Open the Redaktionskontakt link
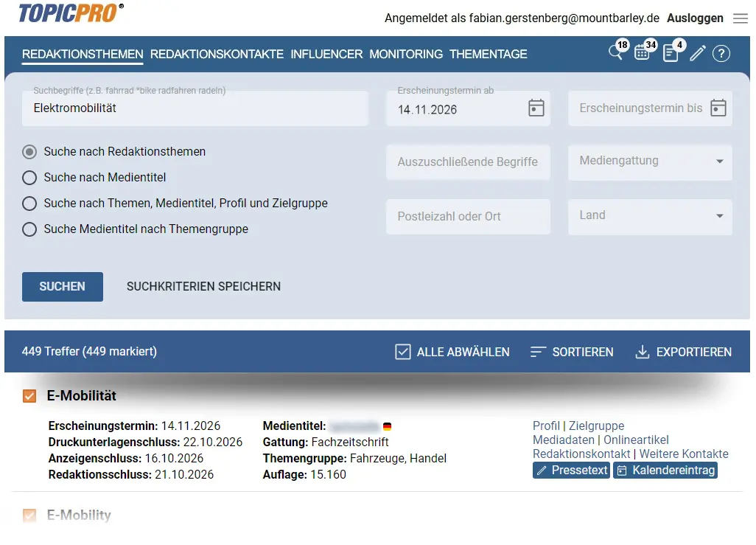756x545 pixels. pos(581,454)
